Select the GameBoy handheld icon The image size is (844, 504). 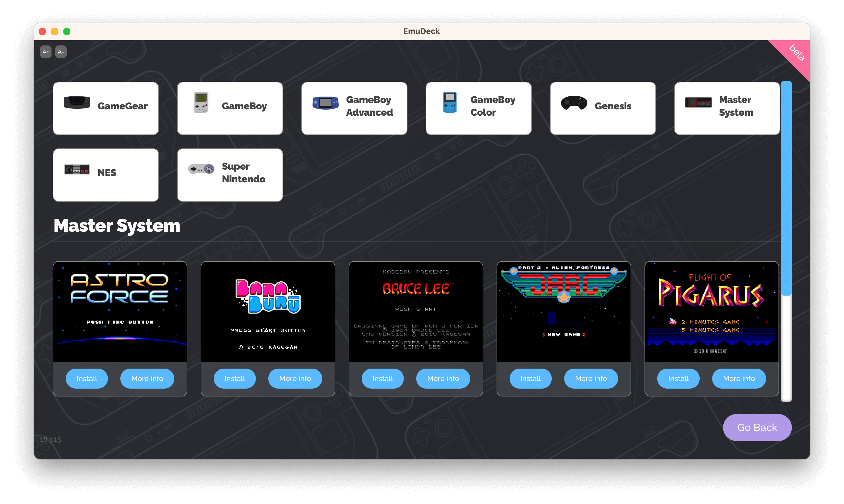coord(201,102)
